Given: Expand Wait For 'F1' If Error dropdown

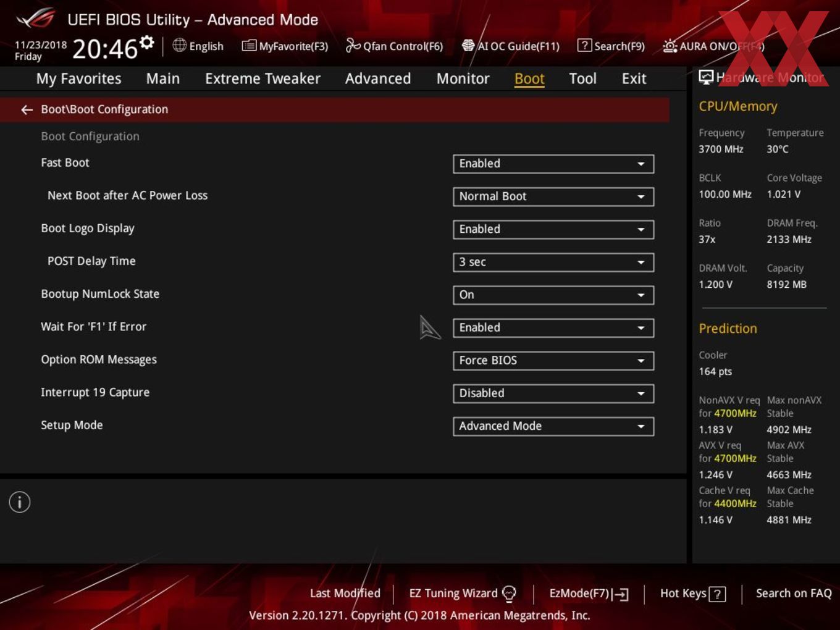Looking at the screenshot, I should click(553, 327).
